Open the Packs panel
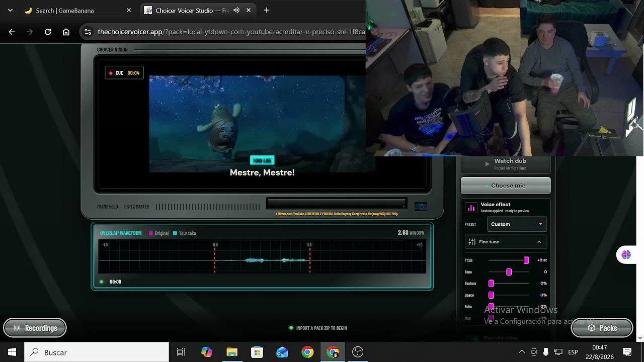This screenshot has width=644, height=362. click(602, 328)
